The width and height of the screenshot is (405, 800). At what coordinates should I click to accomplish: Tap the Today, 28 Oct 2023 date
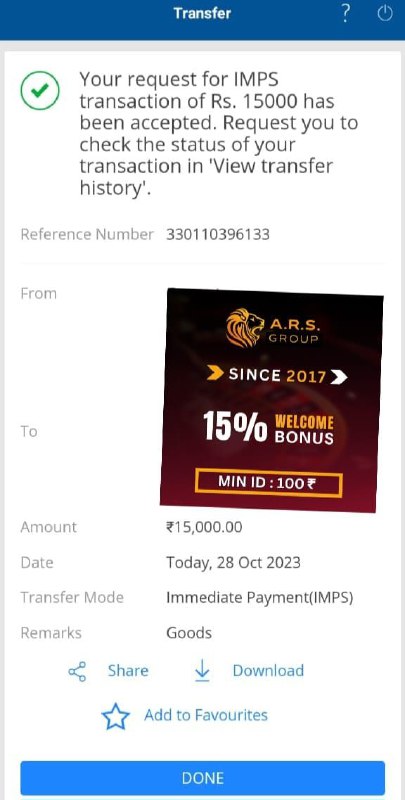[233, 563]
